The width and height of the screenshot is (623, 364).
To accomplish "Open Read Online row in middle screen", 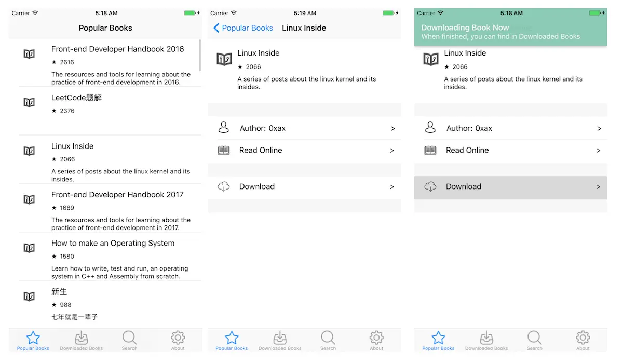I will [x=304, y=151].
